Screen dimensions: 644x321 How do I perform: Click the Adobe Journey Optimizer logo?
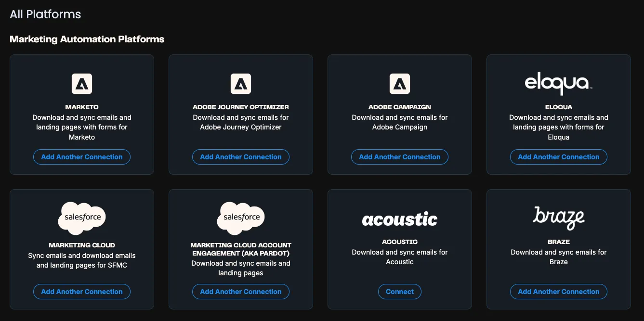point(240,83)
